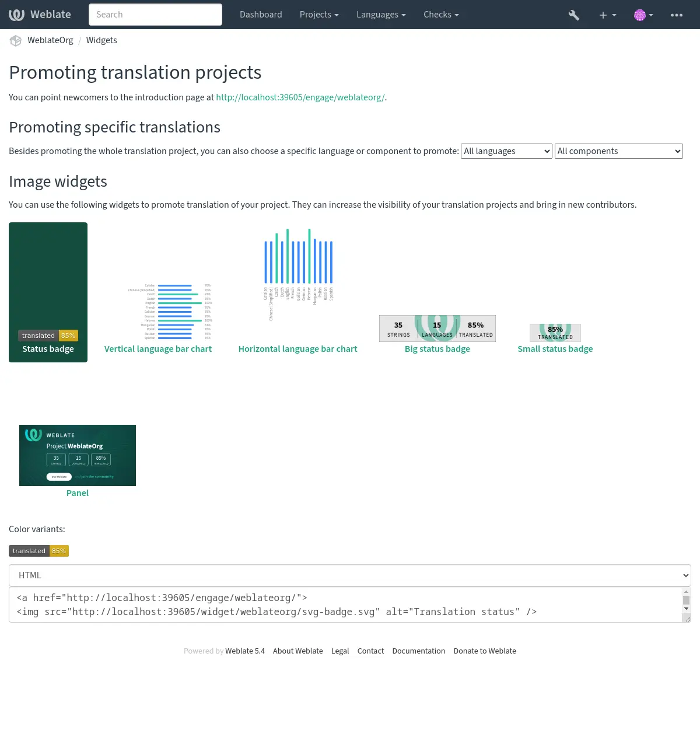This screenshot has width=700, height=737.
Task: Open the Legal footer link
Action: [x=340, y=651]
